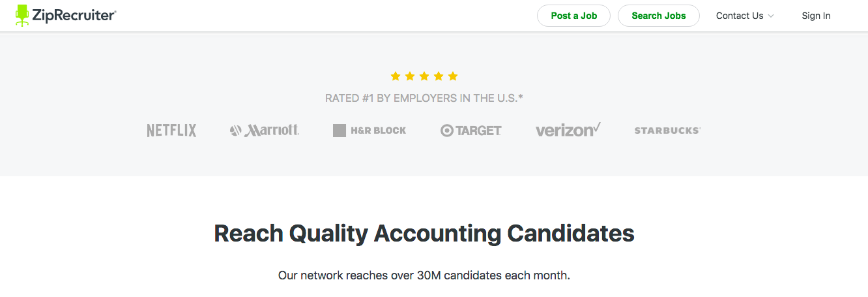Click the Verizon checkmark logo

[568, 130]
